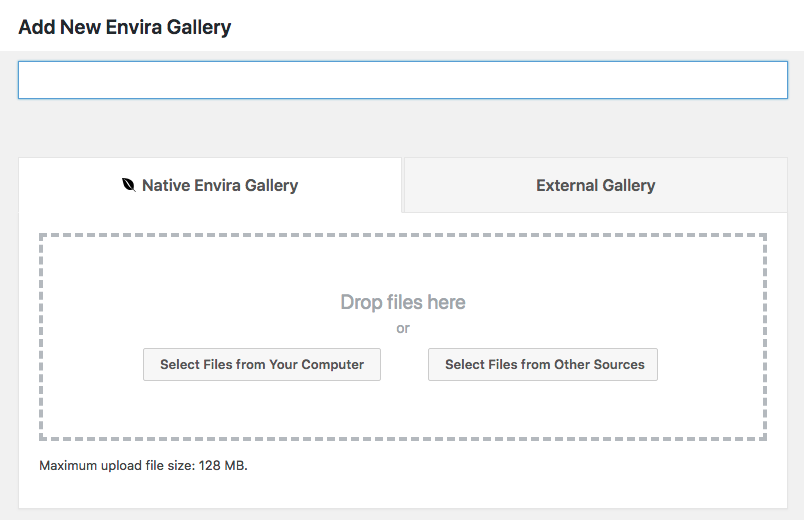Click the dashed border of the upload zone
This screenshot has height=520, width=804.
[x=403, y=235]
